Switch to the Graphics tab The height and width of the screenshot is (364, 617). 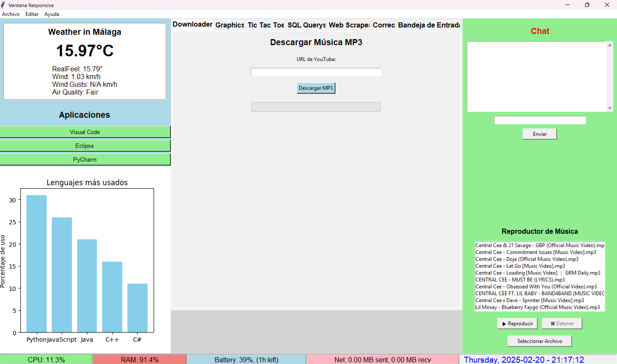229,25
